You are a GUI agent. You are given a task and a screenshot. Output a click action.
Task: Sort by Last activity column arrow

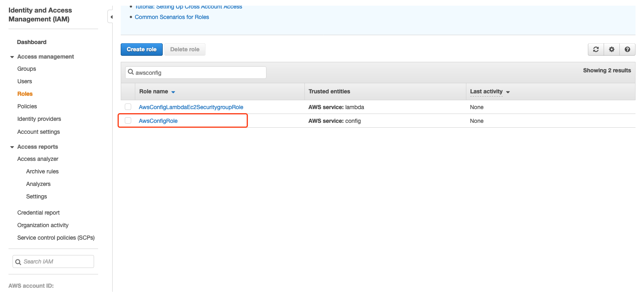(x=508, y=92)
